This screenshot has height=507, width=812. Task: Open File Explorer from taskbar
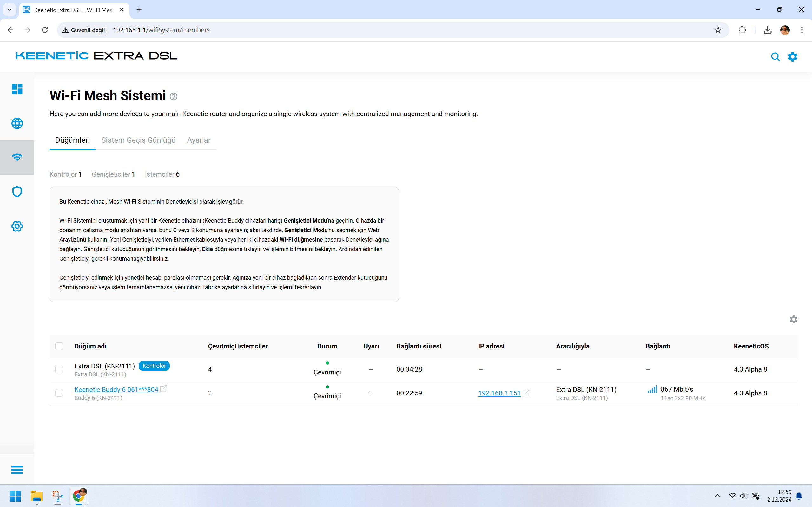(36, 496)
